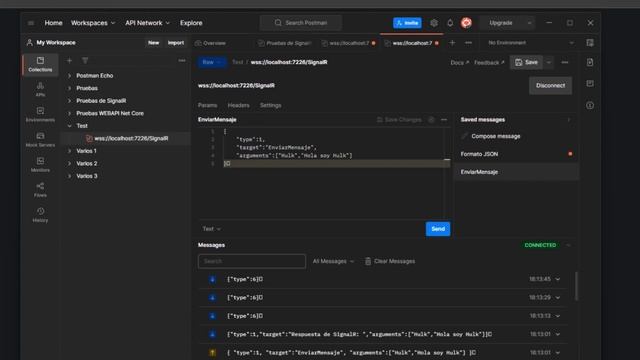Open the Save button dropdown arrow

click(549, 62)
